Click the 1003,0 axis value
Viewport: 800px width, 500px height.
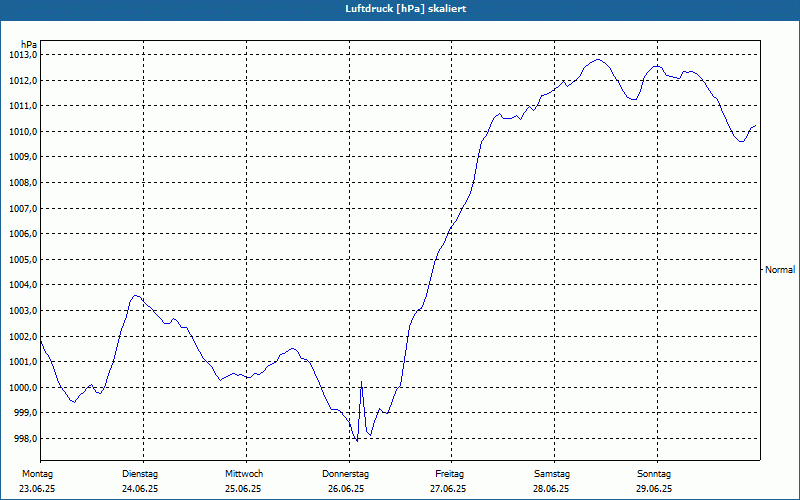click(x=23, y=311)
